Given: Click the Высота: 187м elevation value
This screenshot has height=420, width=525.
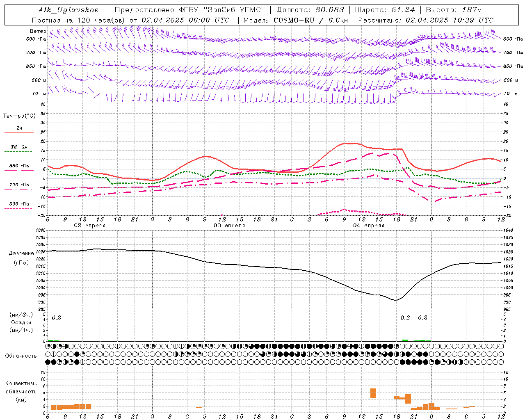Looking at the screenshot, I should coord(454,10).
